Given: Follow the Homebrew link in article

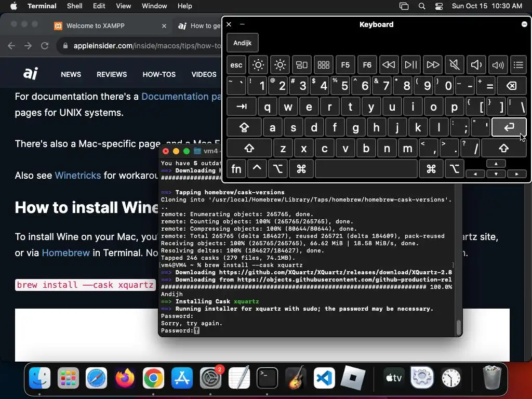Looking at the screenshot, I should [66, 253].
